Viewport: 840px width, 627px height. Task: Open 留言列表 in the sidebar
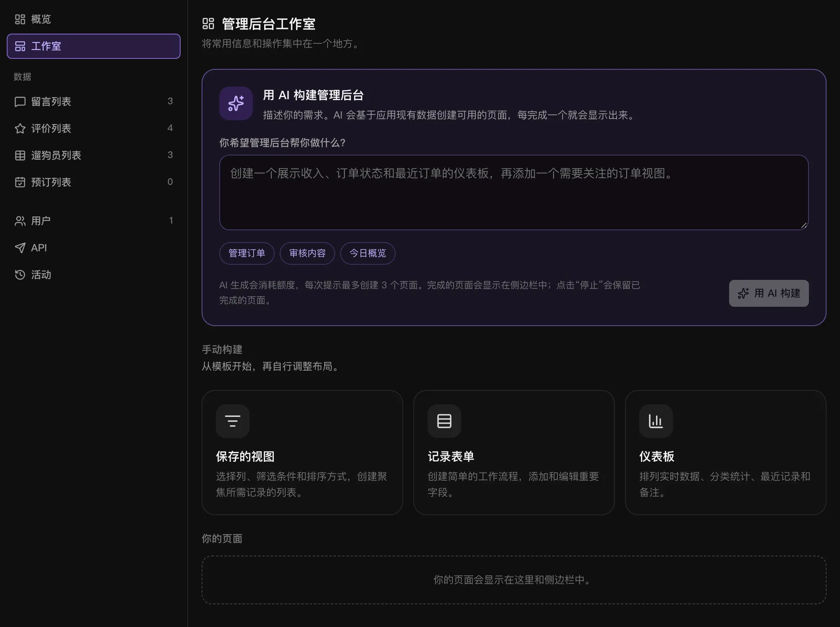pos(94,102)
